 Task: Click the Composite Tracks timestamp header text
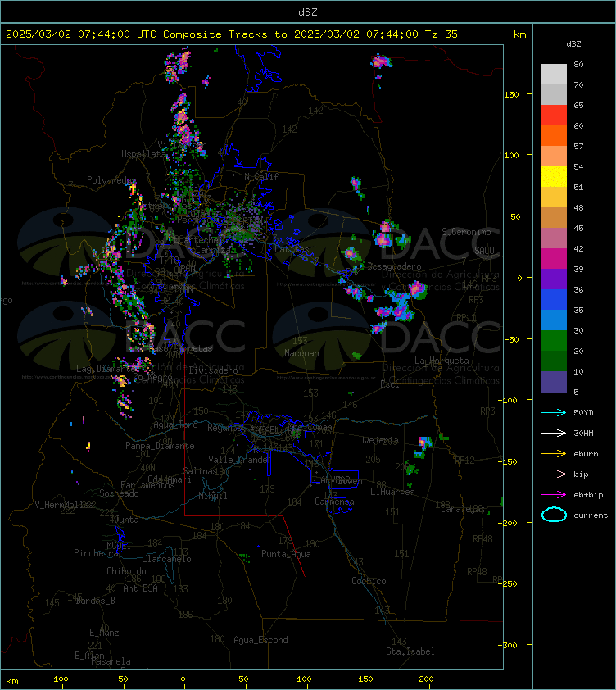point(232,34)
